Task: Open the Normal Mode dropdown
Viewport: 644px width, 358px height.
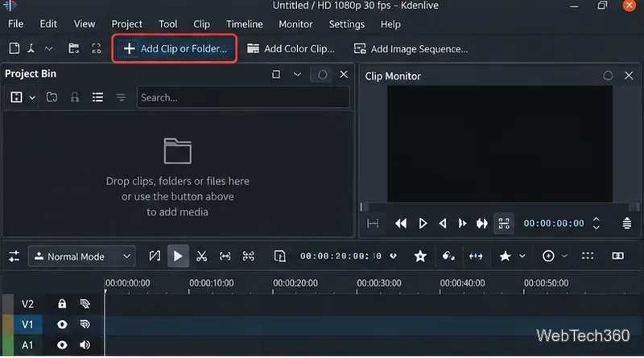Action: [82, 256]
